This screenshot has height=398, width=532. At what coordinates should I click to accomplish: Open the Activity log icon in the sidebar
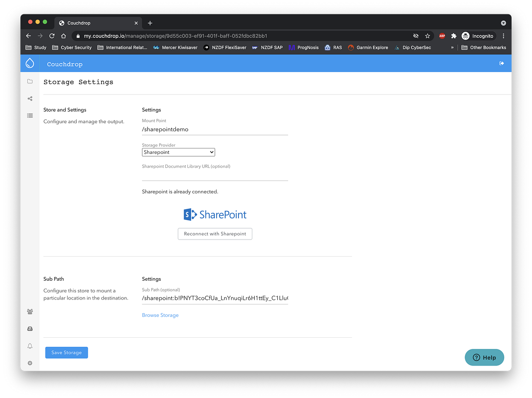[x=30, y=116]
